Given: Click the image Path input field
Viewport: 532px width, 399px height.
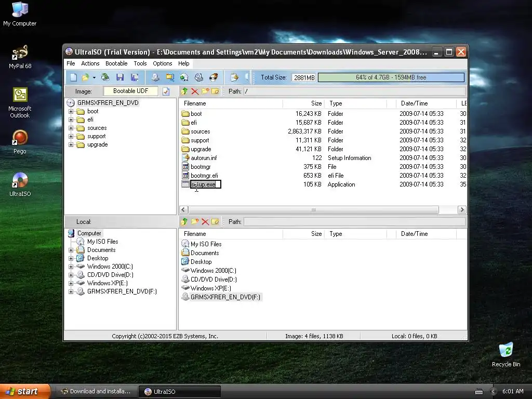Looking at the screenshot, I should (x=354, y=91).
